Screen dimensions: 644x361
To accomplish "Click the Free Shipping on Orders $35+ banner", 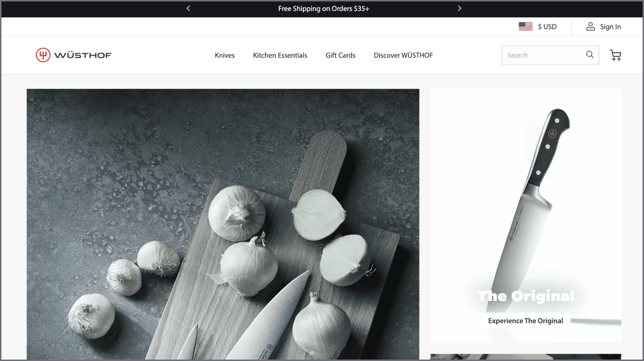I will click(x=323, y=8).
